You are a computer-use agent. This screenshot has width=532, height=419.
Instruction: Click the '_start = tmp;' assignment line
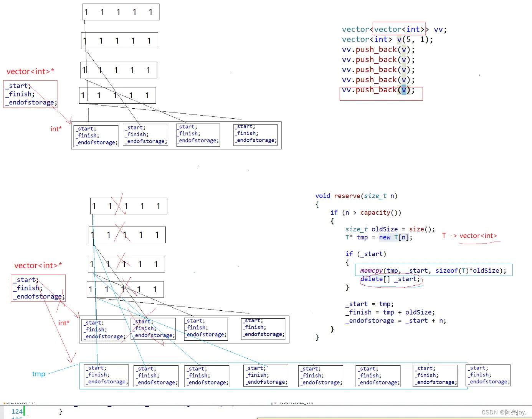click(369, 304)
